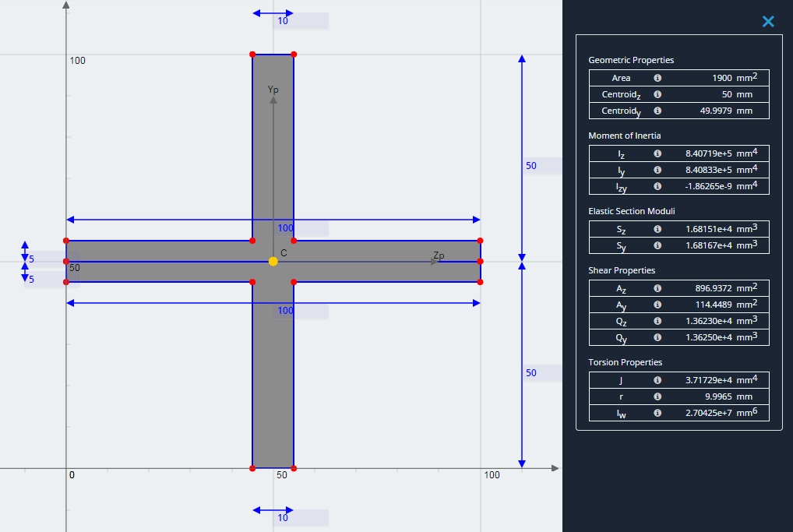Click the red vertex at right end midpoint
The height and width of the screenshot is (532, 793).
[480, 262]
